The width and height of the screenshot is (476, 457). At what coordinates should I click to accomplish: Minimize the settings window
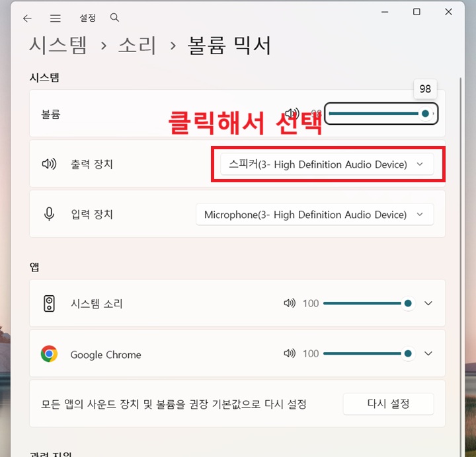click(x=385, y=12)
